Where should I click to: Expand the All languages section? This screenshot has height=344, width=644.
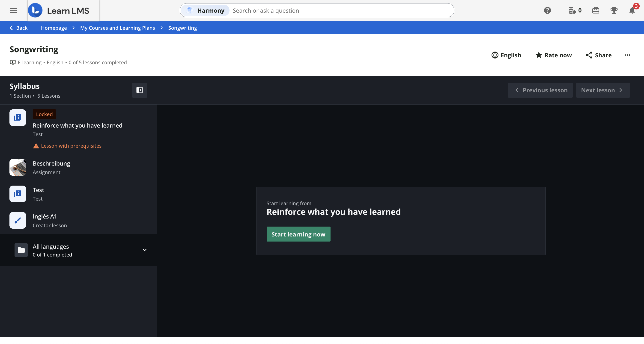coord(144,250)
